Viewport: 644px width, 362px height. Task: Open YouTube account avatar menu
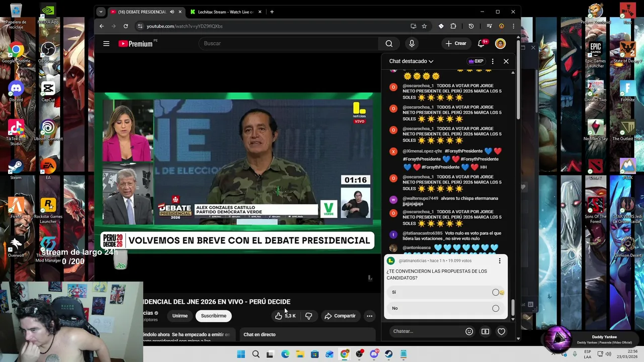(500, 44)
